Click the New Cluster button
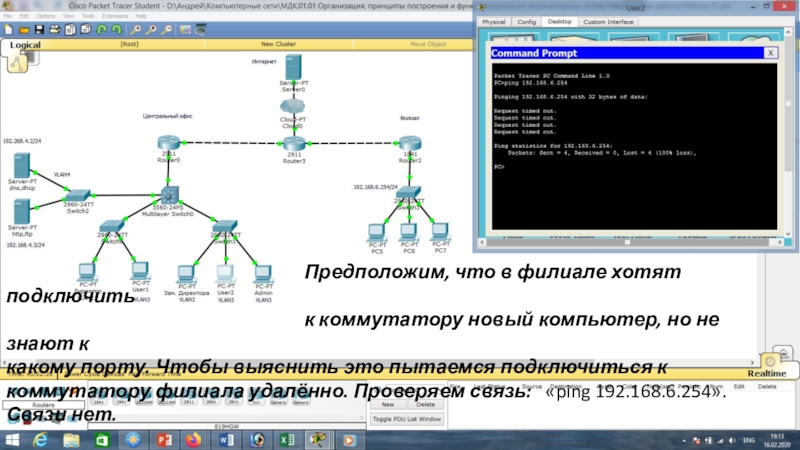 point(279,44)
